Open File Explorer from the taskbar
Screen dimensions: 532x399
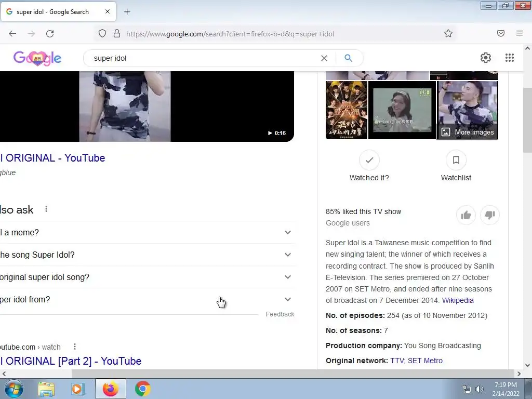point(46,389)
